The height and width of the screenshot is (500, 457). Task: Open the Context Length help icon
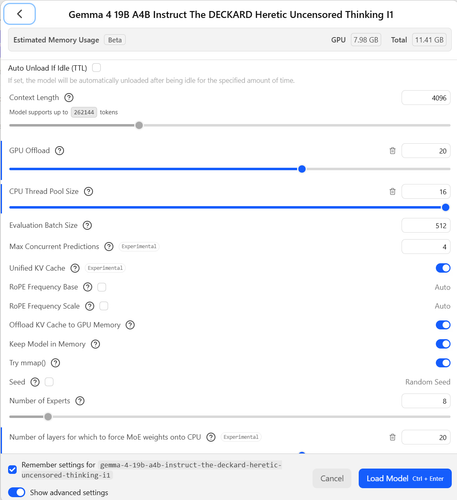point(69,98)
